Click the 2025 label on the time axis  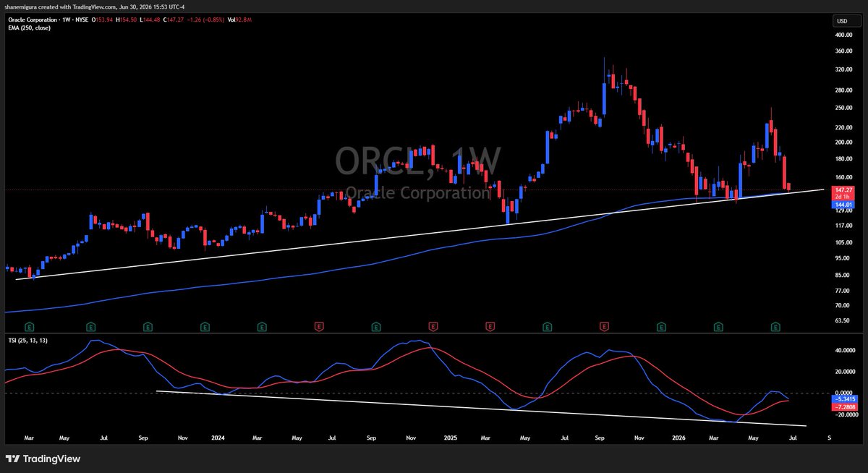(451, 438)
